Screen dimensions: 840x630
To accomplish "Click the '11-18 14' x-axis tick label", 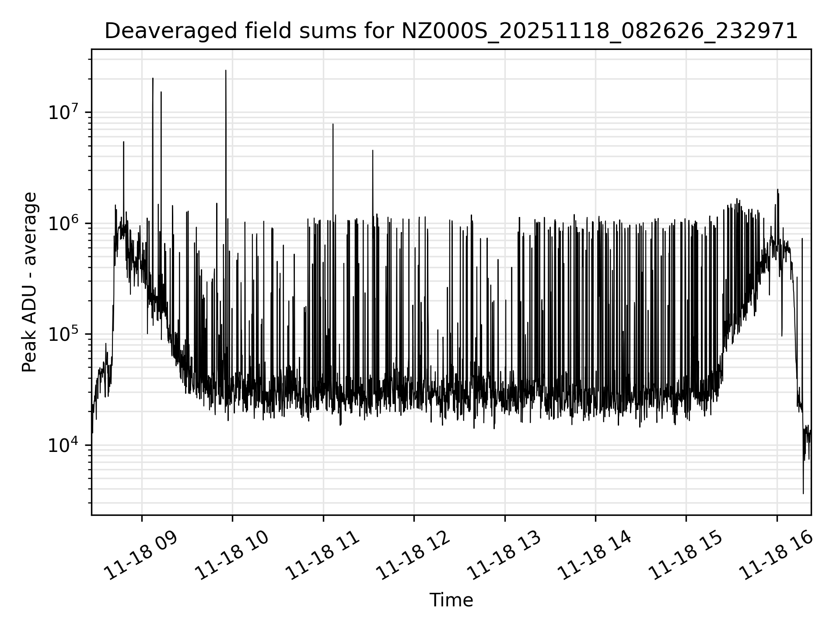I will pos(595,556).
